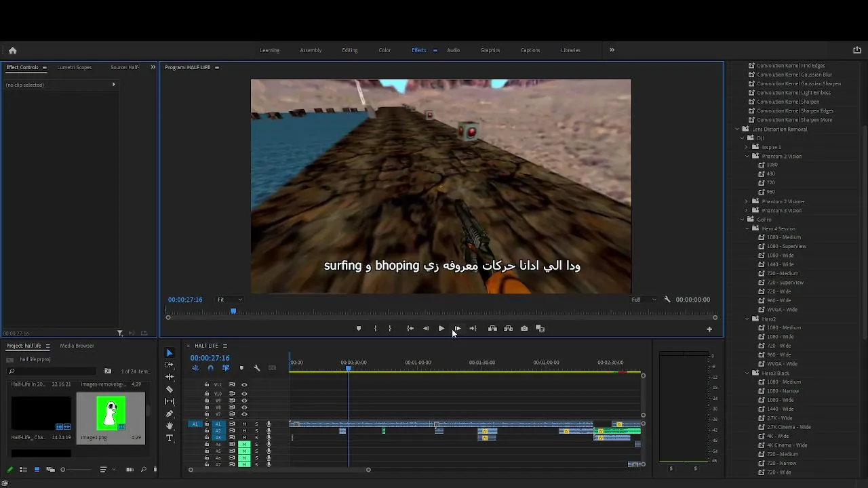Screen dimensions: 868x488
Task: Click the Extract button in Program monitor
Action: [x=508, y=329]
